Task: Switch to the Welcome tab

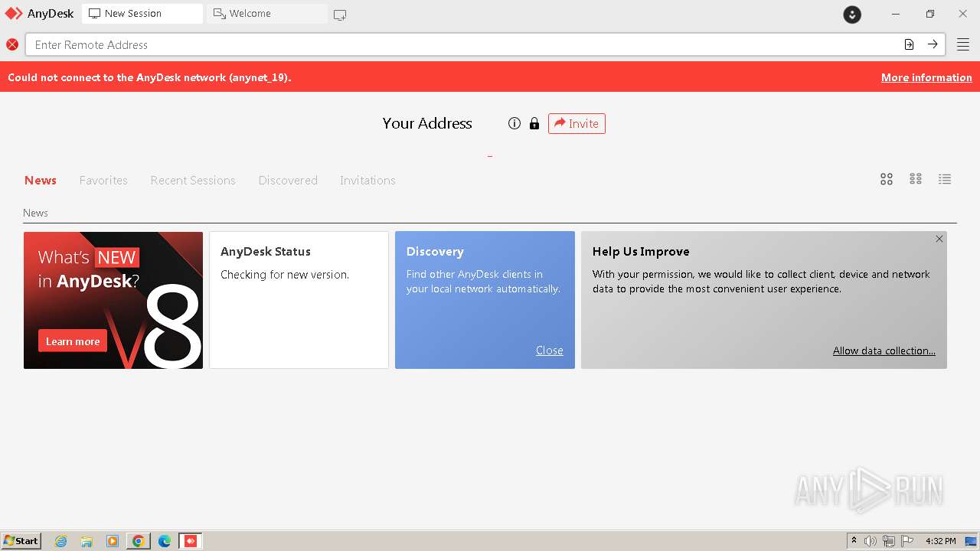Action: pyautogui.click(x=267, y=14)
